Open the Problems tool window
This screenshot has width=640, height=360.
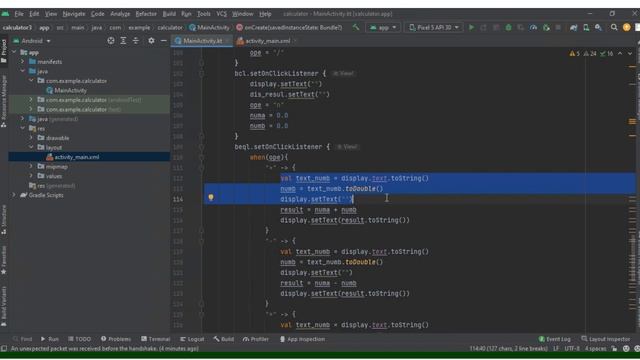[116, 339]
